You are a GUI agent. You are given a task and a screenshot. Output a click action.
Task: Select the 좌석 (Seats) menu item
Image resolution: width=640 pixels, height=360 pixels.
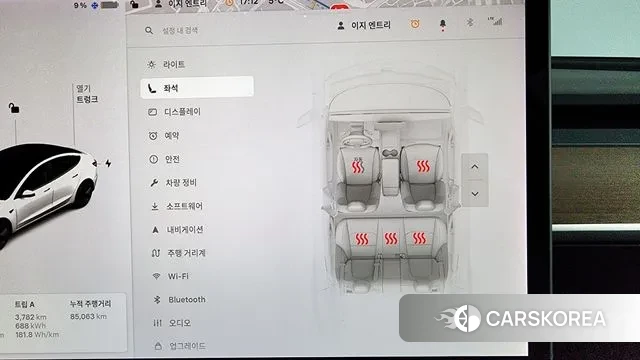197,87
